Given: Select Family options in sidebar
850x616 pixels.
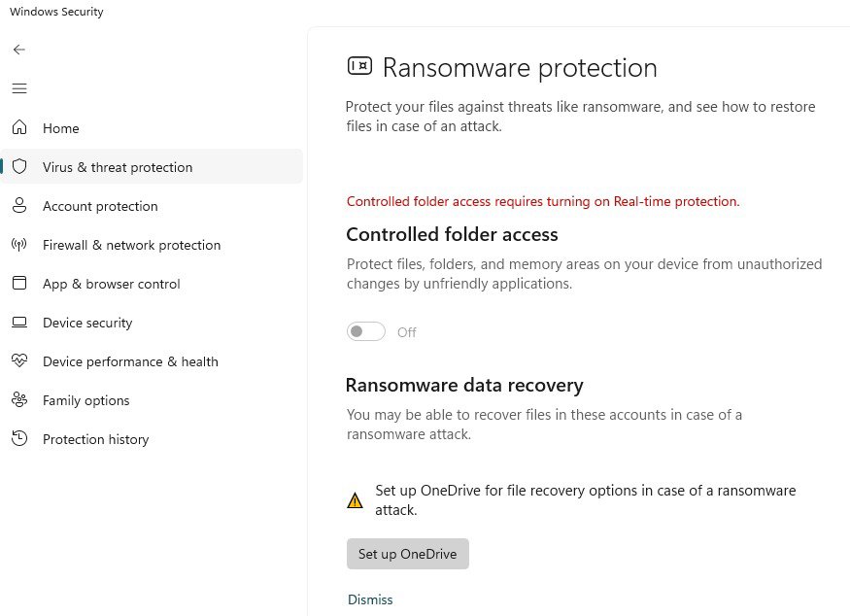Looking at the screenshot, I should pos(85,400).
